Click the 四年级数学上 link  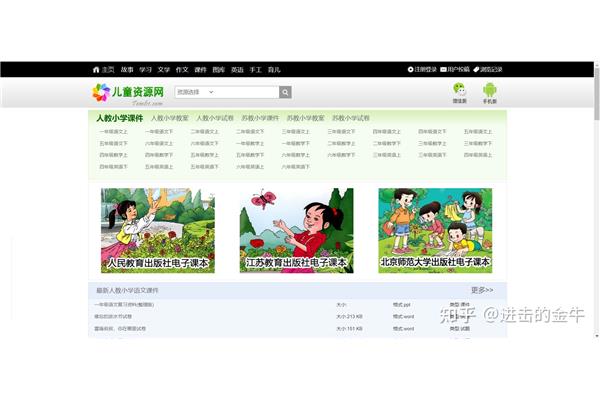113,155
